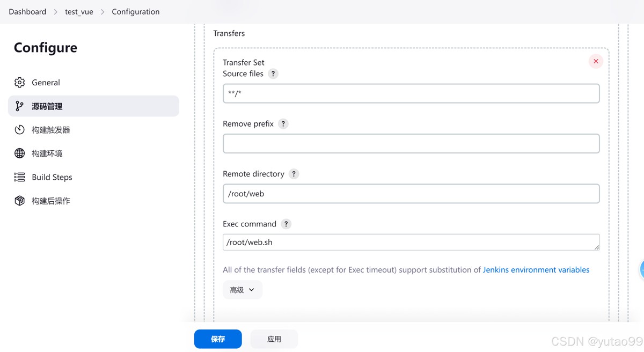
Task: Click the General gear icon
Action: click(20, 83)
